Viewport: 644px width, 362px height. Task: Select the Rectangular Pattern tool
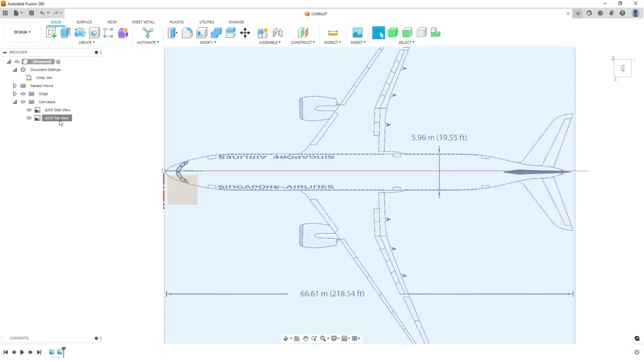pyautogui.click(x=108, y=33)
